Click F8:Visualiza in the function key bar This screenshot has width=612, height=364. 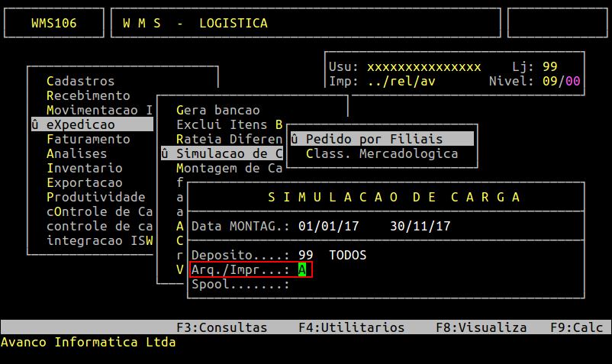pyautogui.click(x=482, y=327)
